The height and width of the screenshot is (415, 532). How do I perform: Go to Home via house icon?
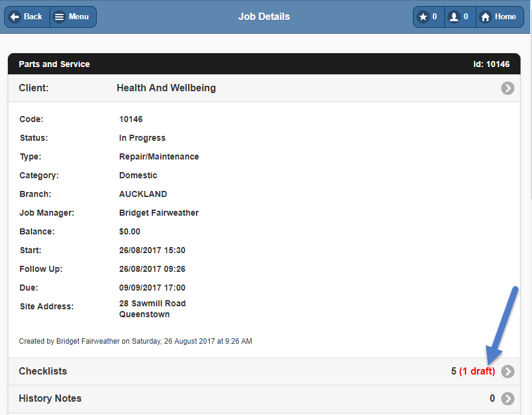pos(485,17)
